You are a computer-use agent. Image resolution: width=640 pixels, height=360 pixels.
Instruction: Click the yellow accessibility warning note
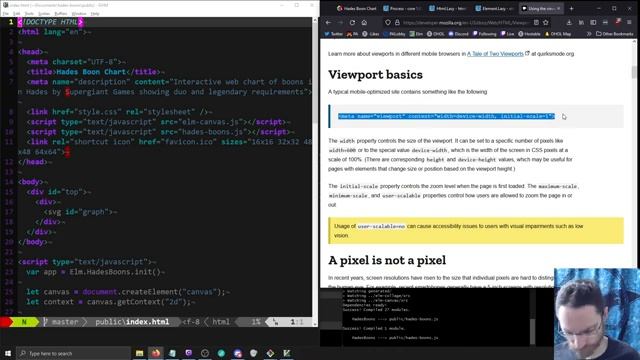tap(476, 231)
